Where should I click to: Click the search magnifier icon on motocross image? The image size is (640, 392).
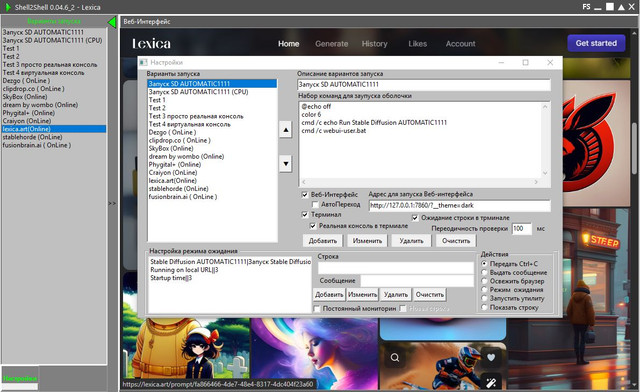click(x=395, y=358)
